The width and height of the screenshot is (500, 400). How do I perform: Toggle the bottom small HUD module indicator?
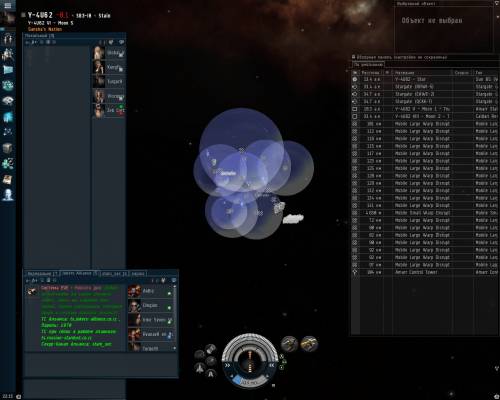[x=282, y=367]
